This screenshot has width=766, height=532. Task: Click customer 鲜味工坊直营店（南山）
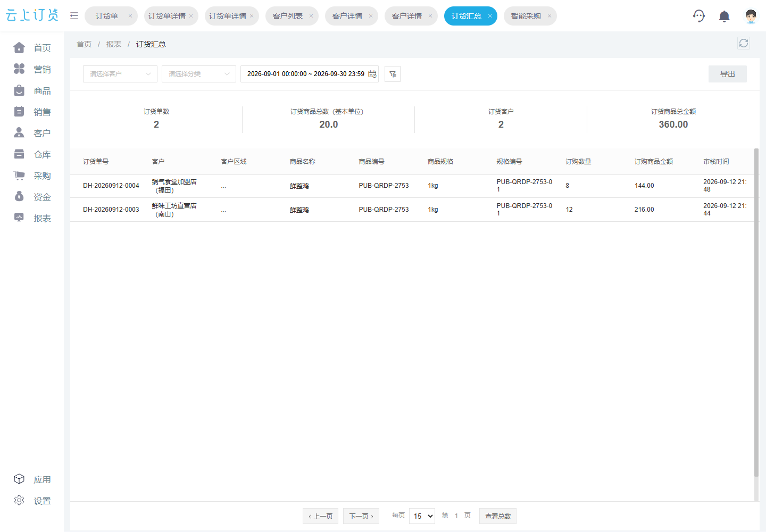pyautogui.click(x=174, y=210)
